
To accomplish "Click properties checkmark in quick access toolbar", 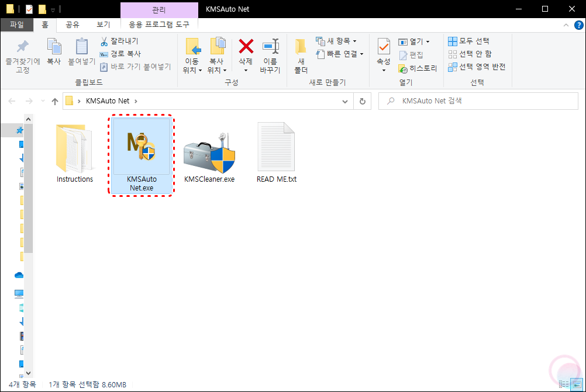I will (x=29, y=9).
